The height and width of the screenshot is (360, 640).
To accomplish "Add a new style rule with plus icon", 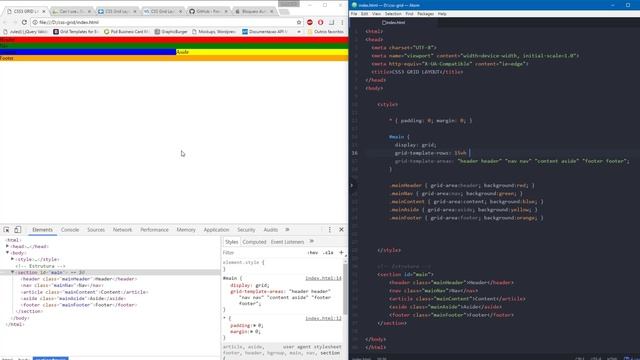I will (341, 253).
